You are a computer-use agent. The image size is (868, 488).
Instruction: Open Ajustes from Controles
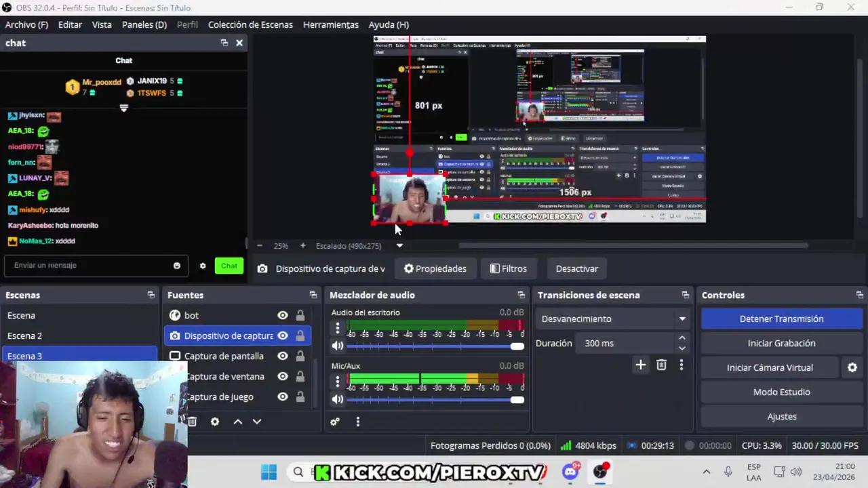pyautogui.click(x=781, y=416)
